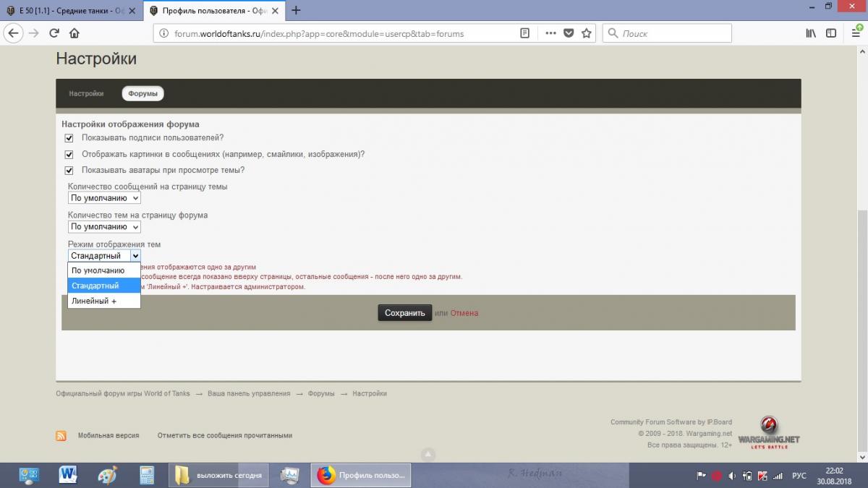Open Firefox library icon
Image resolution: width=868 pixels, height=488 pixels.
click(x=811, y=33)
